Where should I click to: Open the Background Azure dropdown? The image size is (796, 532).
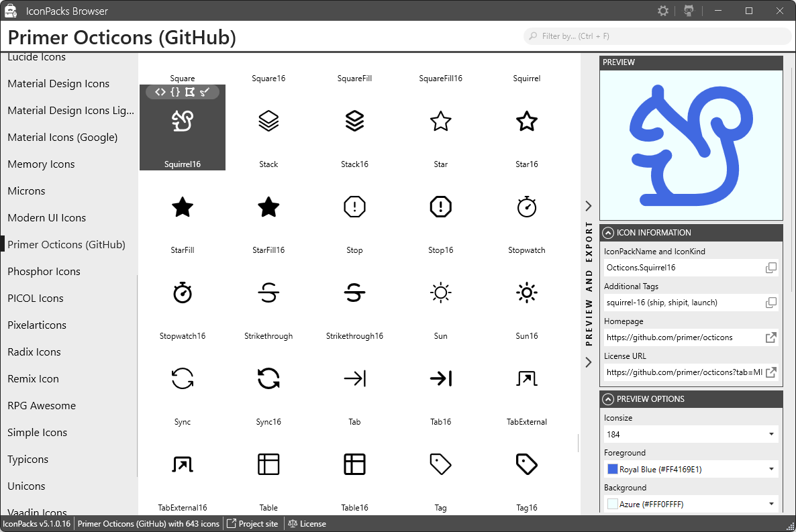[691, 504]
